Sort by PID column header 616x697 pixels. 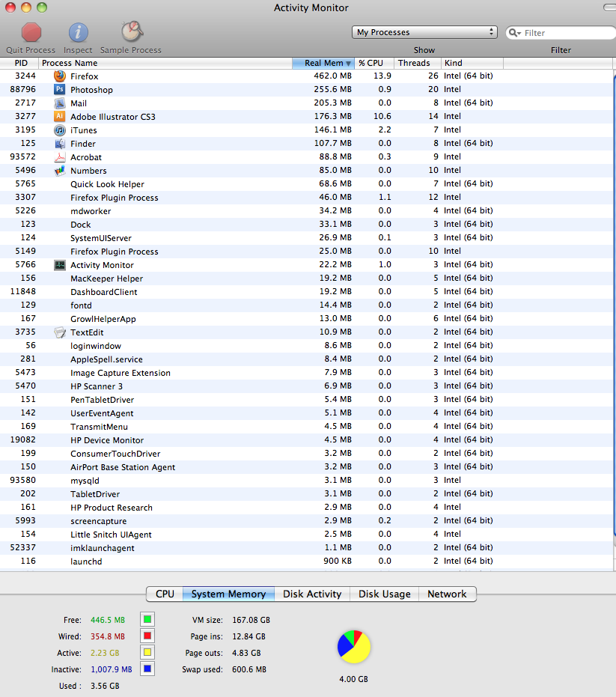point(19,63)
